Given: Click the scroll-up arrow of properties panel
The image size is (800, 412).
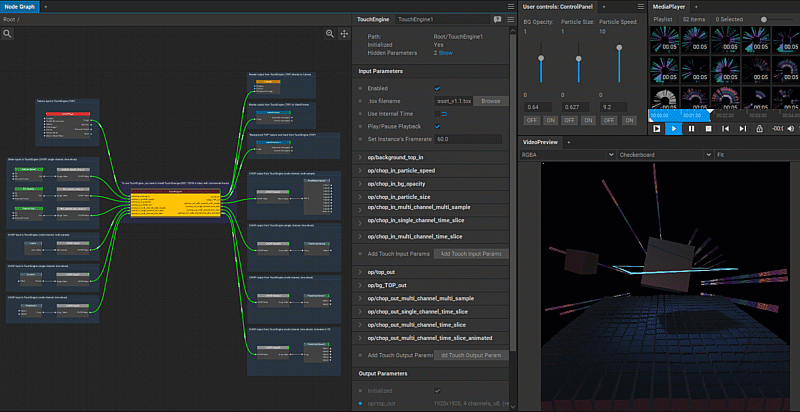Looking at the screenshot, I should [513, 31].
